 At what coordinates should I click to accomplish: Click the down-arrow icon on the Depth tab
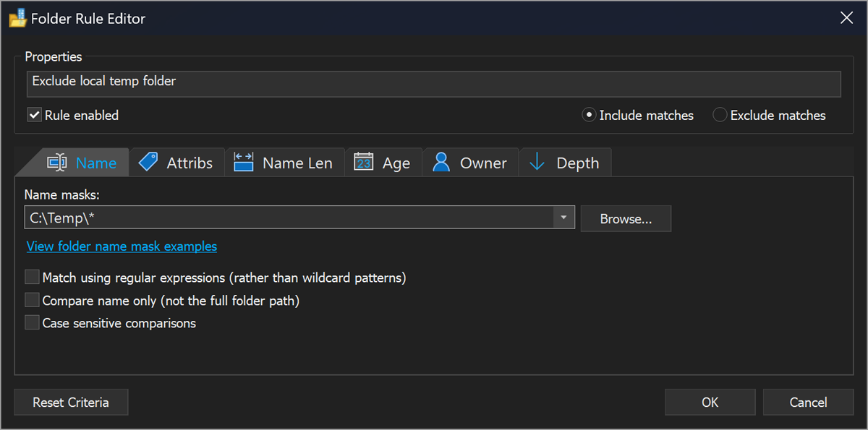coord(537,162)
